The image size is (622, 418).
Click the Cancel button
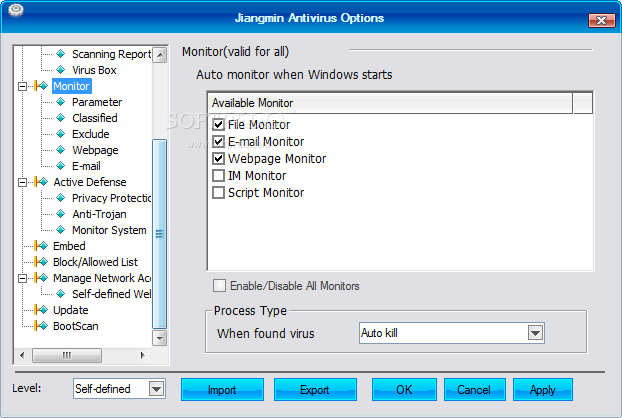click(474, 389)
